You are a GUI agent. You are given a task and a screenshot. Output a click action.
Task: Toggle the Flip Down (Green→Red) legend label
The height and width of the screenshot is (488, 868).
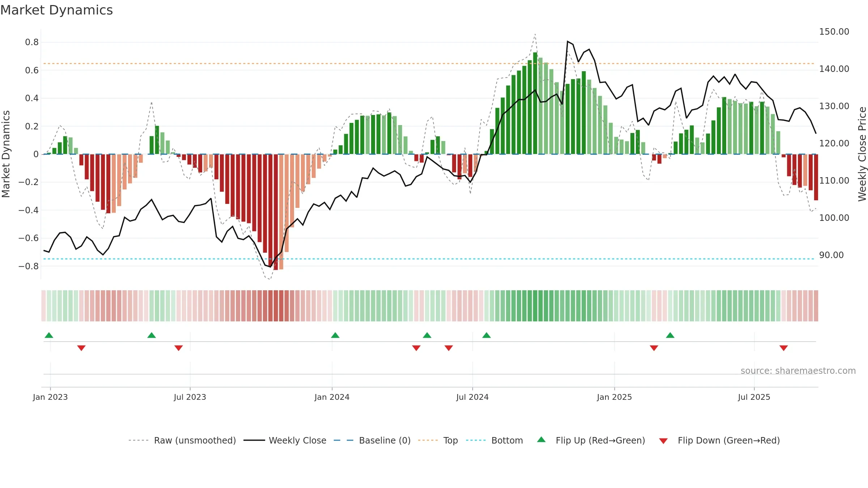pos(729,440)
